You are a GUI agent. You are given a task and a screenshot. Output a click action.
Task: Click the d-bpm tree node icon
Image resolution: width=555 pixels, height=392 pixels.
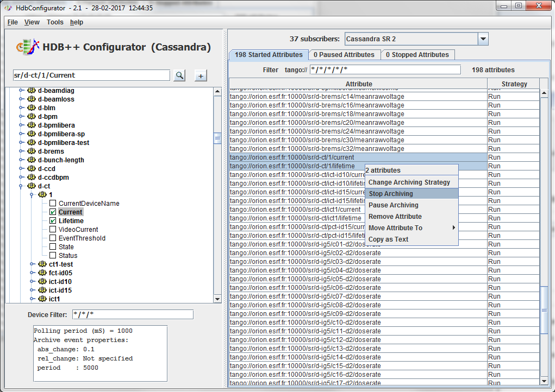click(x=32, y=117)
